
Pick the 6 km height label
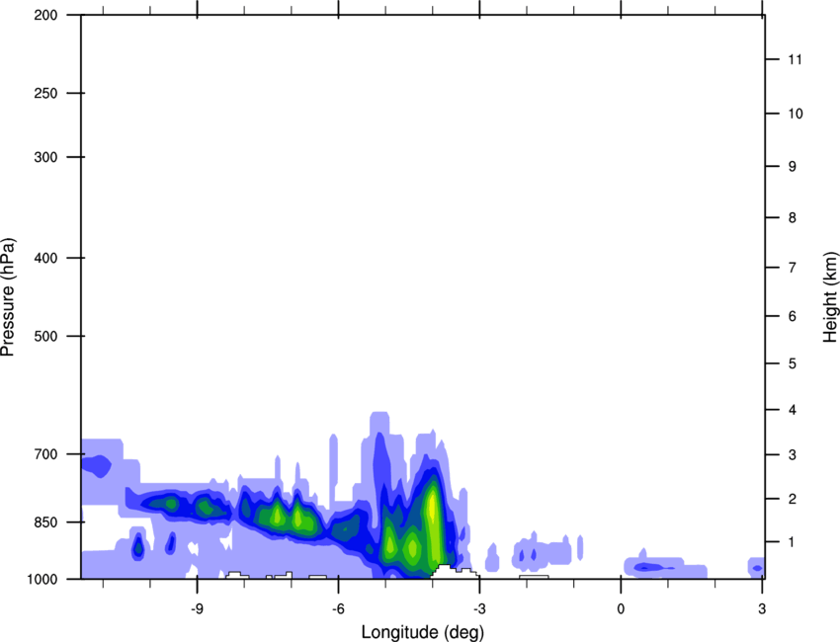click(793, 316)
